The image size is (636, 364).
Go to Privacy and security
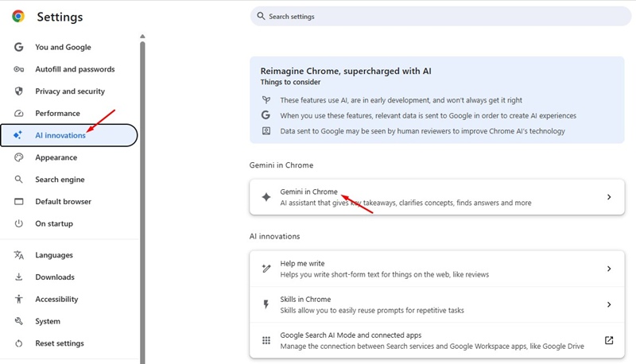pos(69,91)
